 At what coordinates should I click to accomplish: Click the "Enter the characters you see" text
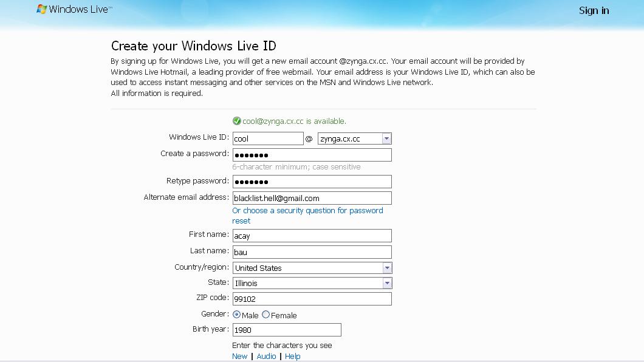[x=282, y=345]
